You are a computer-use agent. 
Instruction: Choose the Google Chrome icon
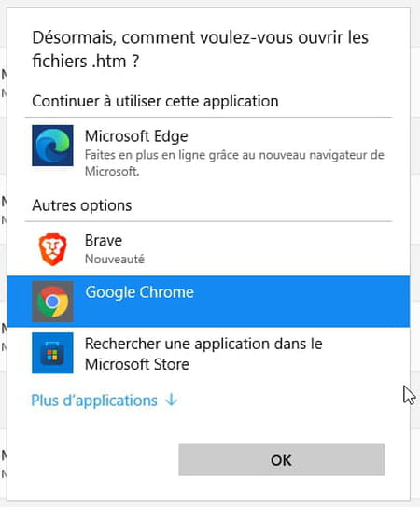52,302
